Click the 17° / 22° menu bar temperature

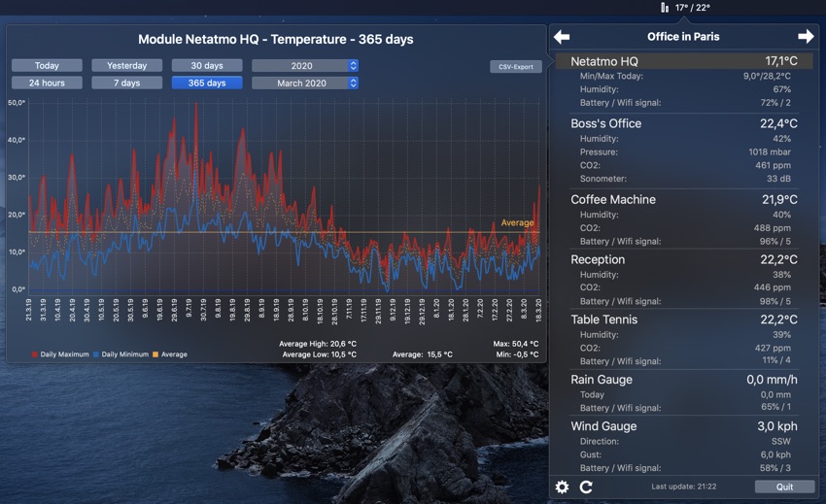692,8
